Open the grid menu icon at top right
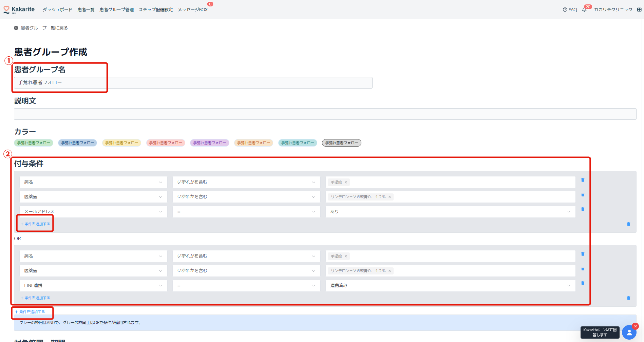This screenshot has width=644, height=342. pyautogui.click(x=639, y=10)
